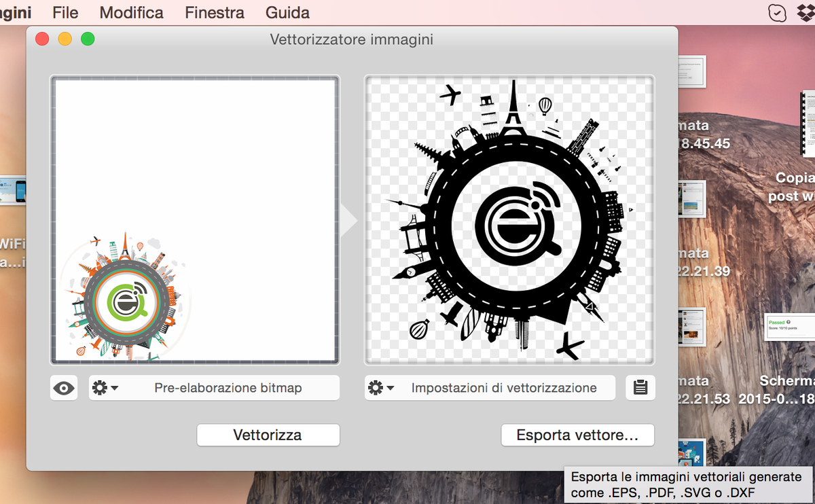Click the Vettorizza button

268,435
